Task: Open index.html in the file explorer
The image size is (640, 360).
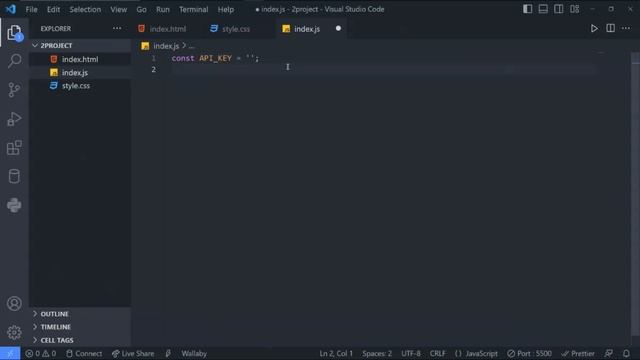Action: pyautogui.click(x=80, y=59)
